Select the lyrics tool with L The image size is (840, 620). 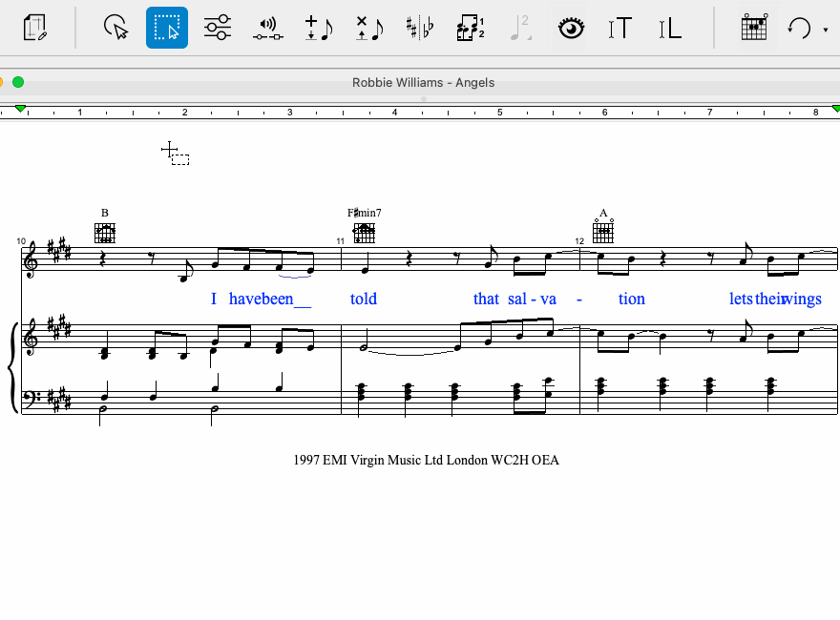click(671, 28)
